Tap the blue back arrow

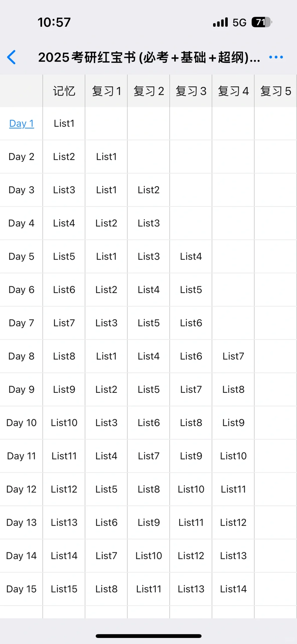point(12,57)
